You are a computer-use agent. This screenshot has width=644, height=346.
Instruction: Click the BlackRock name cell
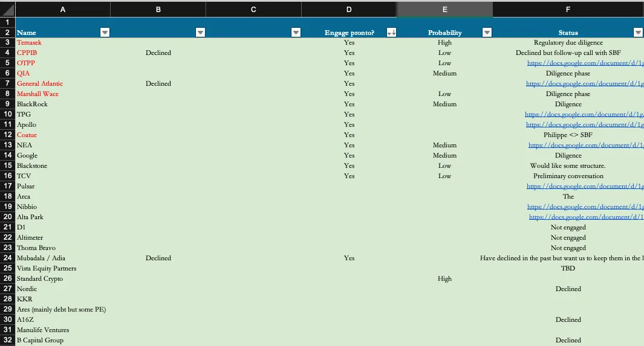click(63, 104)
